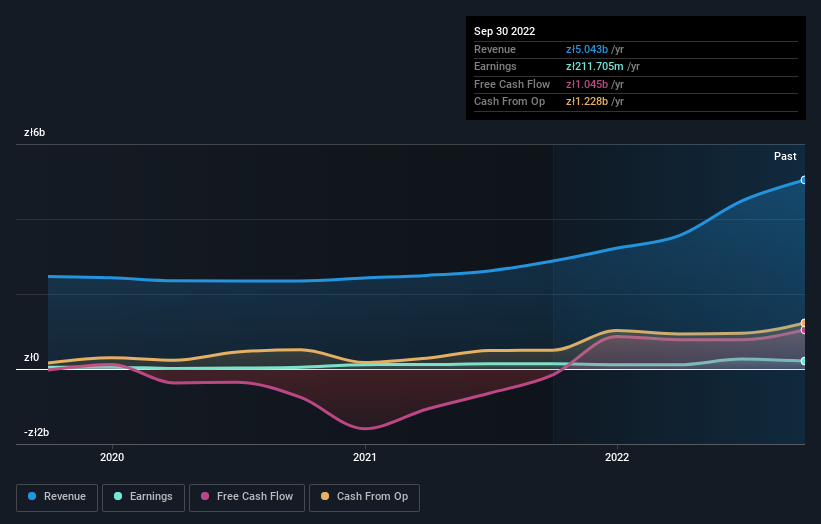
Task: Click the Past label in the chart
Action: (x=785, y=156)
